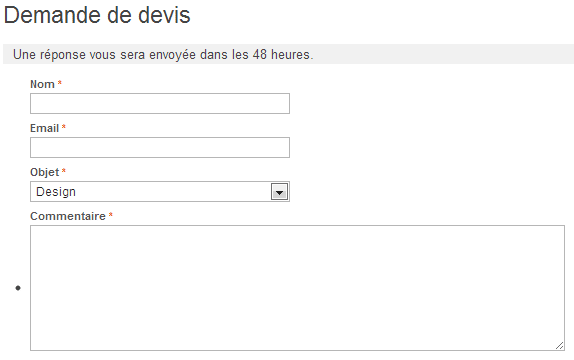Click inside the Commentaire text area
The width and height of the screenshot is (574, 360).
297,288
